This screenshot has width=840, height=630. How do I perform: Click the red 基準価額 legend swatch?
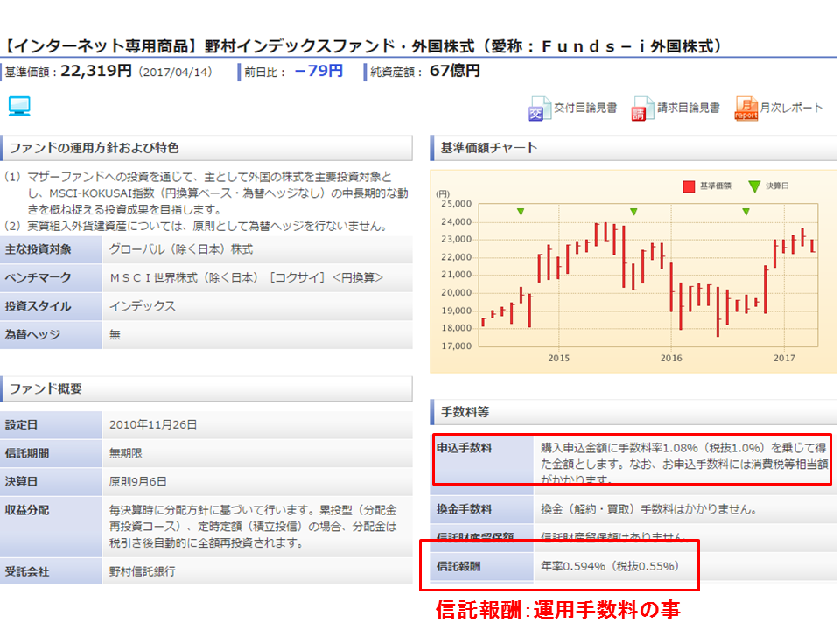click(x=689, y=186)
